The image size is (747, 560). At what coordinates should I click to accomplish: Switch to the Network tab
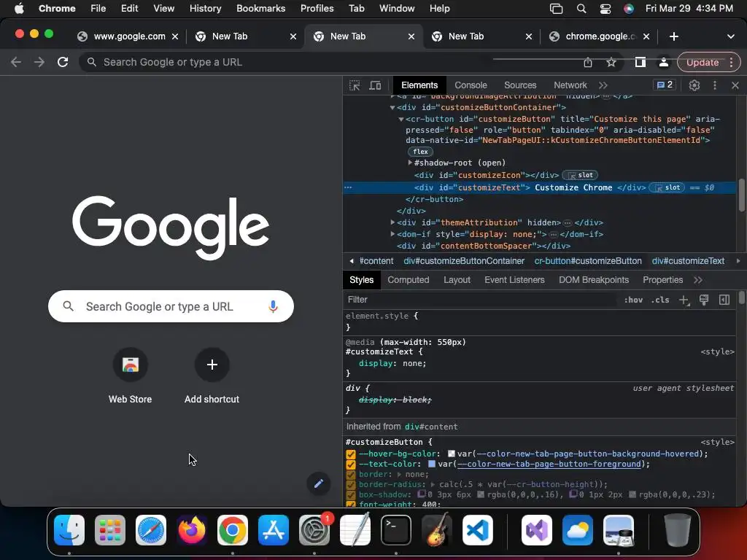tap(570, 85)
